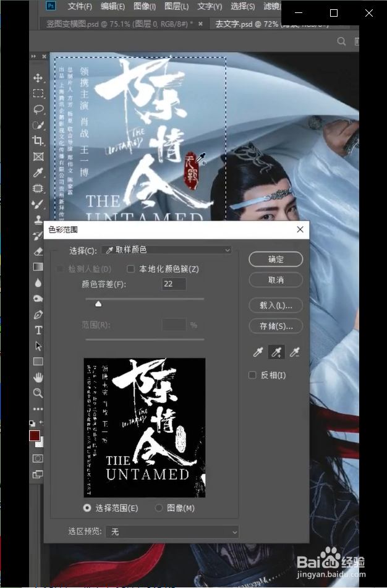Select the History Brush tool

click(38, 236)
